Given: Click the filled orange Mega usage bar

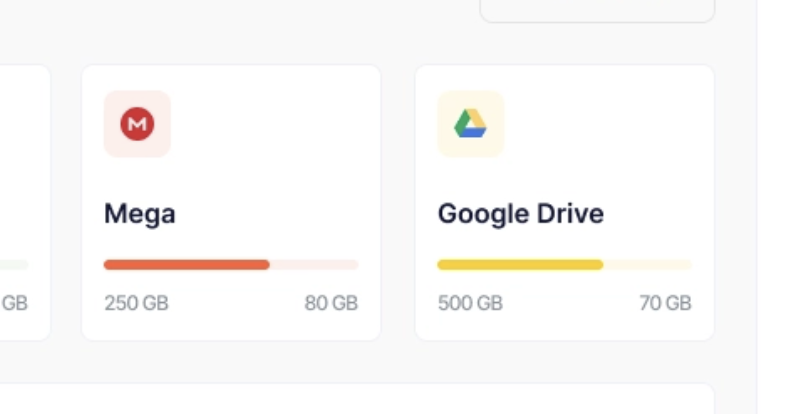Looking at the screenshot, I should tap(186, 265).
